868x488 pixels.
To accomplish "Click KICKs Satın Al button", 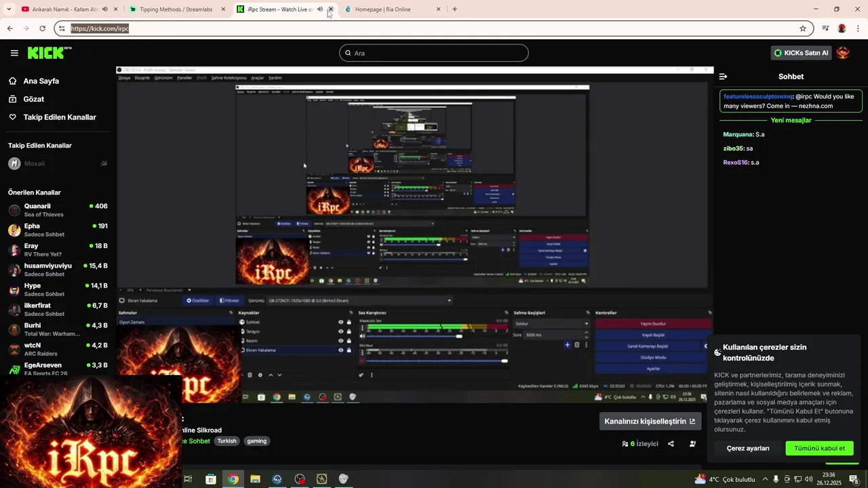I will pos(801,53).
